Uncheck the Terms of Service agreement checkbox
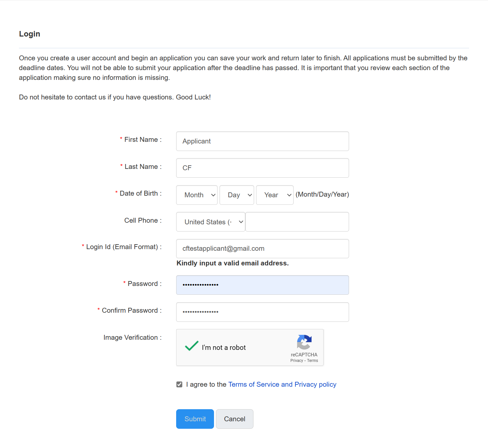 click(x=179, y=384)
